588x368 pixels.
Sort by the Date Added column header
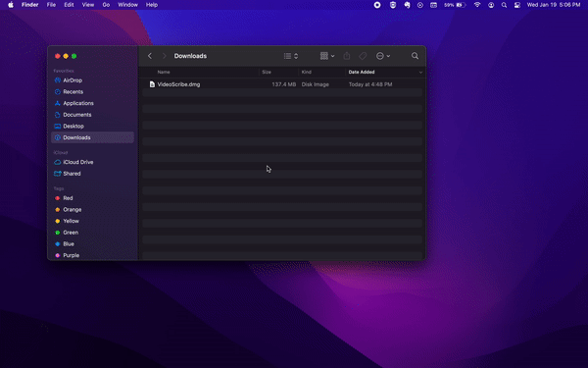pyautogui.click(x=362, y=72)
